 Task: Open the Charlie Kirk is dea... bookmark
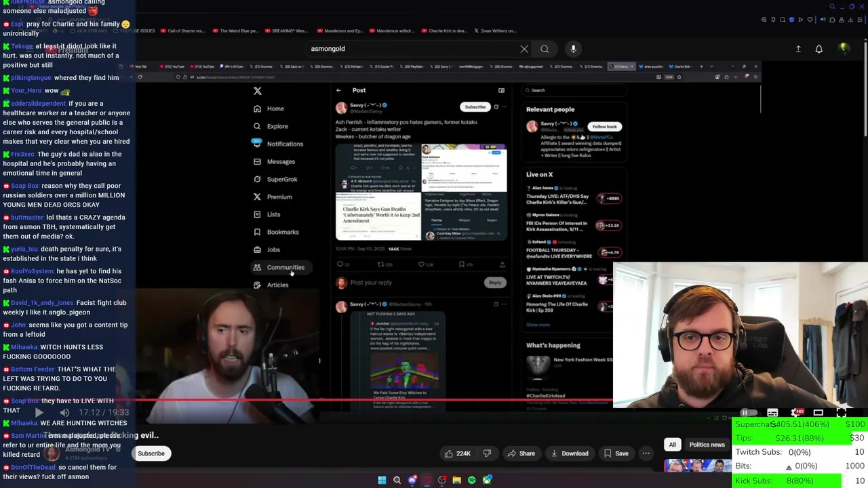(x=443, y=30)
